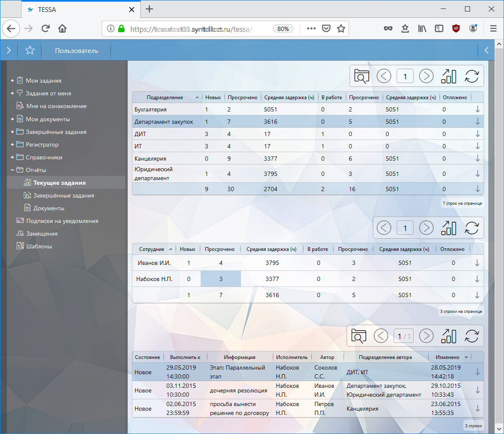Click the favorites star in blue header
The image size is (504, 434).
pos(30,50)
